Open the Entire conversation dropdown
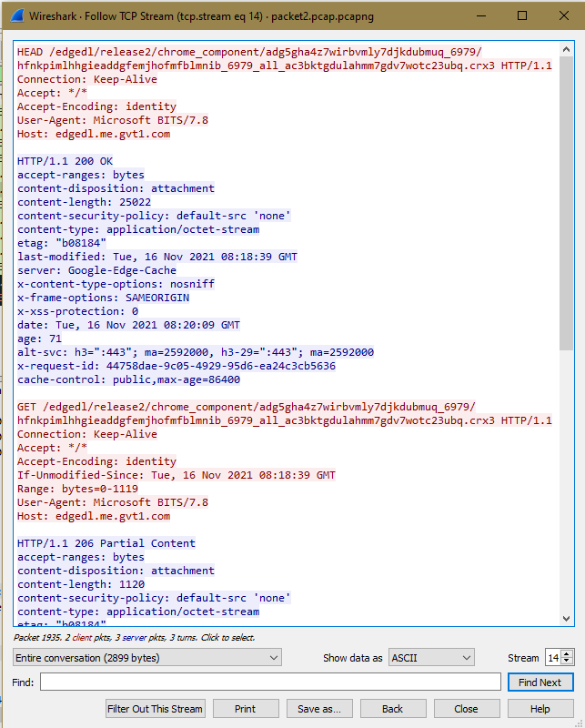The height and width of the screenshot is (728, 585). point(147,657)
